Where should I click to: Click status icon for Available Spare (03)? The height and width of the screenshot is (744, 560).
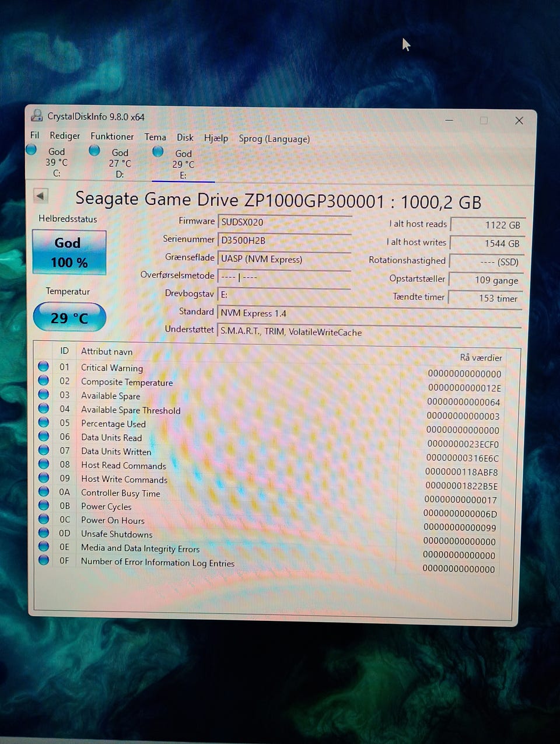point(43,394)
